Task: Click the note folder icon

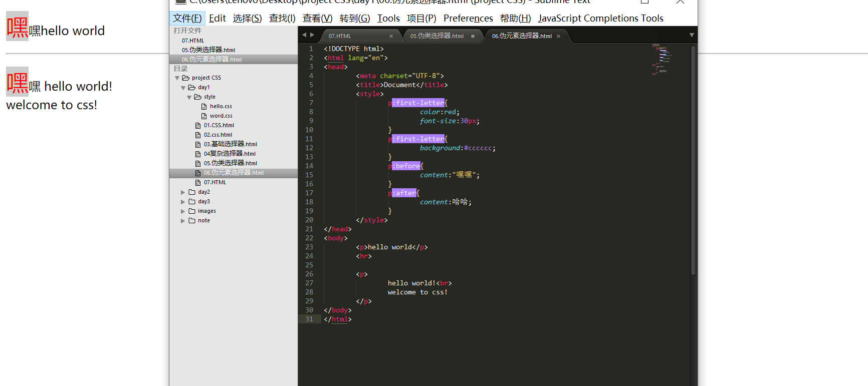Action: coord(192,221)
